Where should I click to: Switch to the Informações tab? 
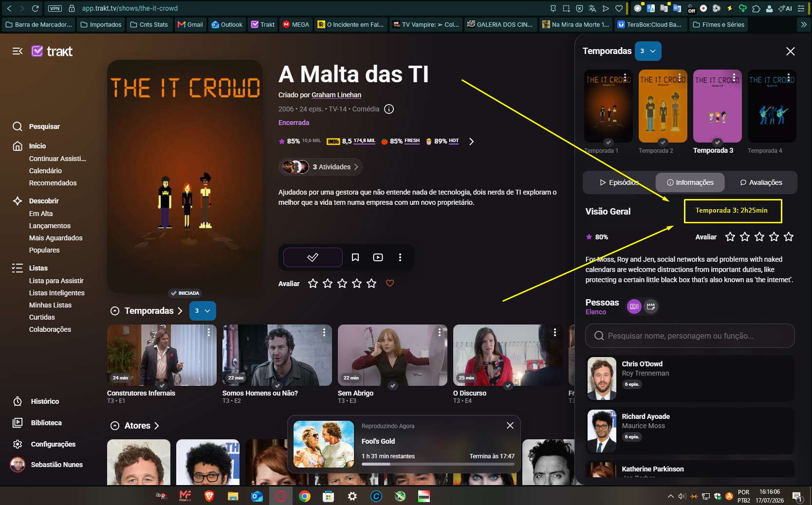pyautogui.click(x=690, y=182)
